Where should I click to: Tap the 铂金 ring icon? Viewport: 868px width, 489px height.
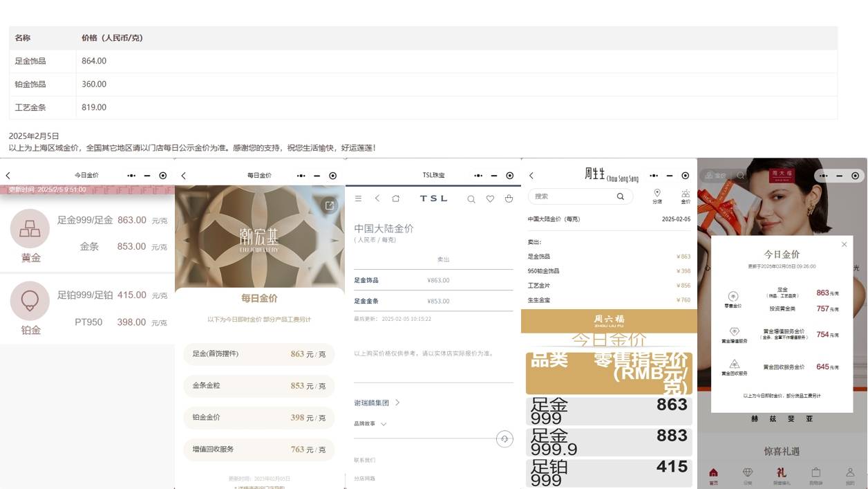coord(30,301)
